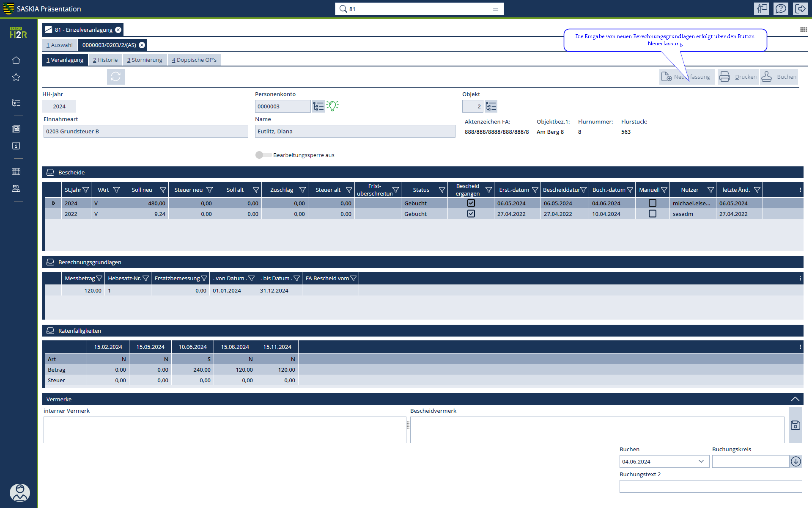
Task: Switch to the Stornierung tab
Action: [145, 60]
